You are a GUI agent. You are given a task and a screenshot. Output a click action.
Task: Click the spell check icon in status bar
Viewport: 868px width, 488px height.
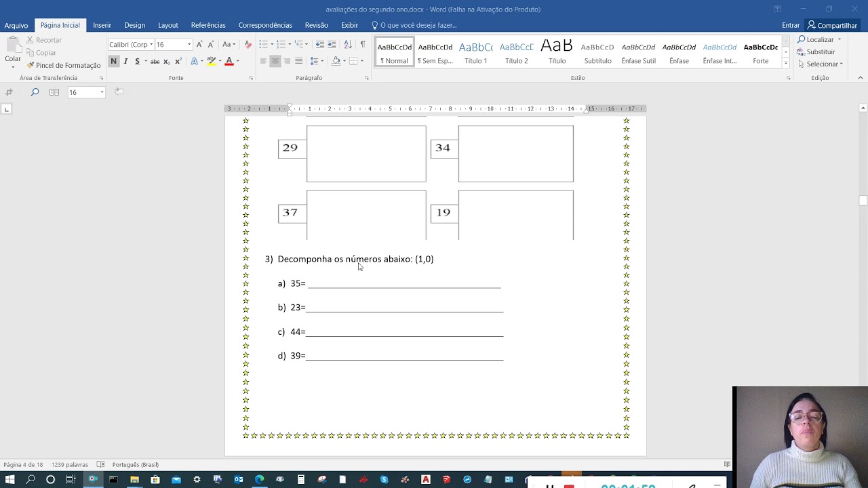[x=100, y=464]
